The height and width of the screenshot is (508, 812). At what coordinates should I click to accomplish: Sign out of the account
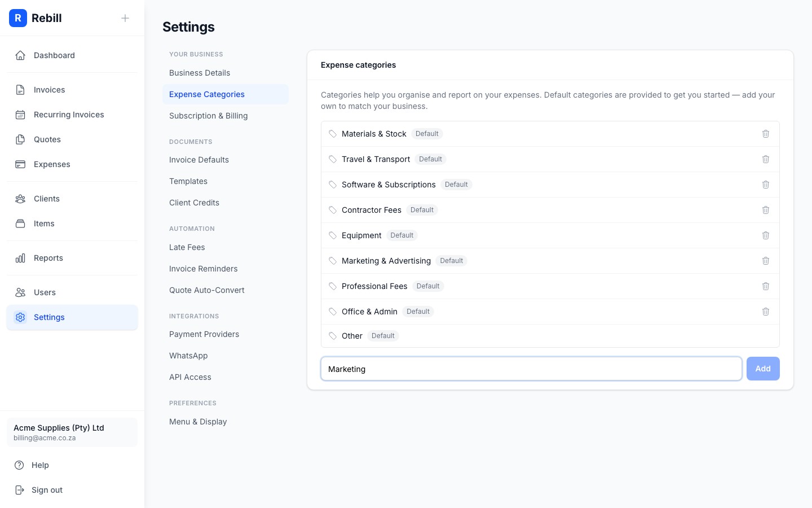[x=47, y=490]
